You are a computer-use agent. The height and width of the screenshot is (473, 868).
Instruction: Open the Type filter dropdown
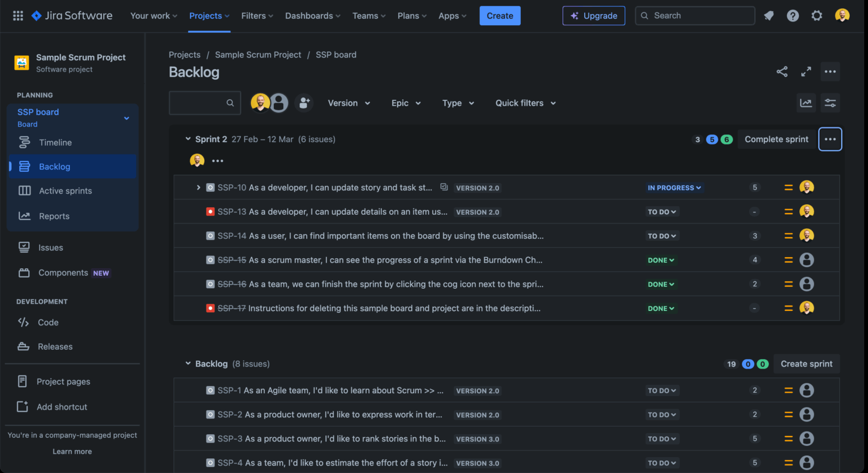[458, 103]
